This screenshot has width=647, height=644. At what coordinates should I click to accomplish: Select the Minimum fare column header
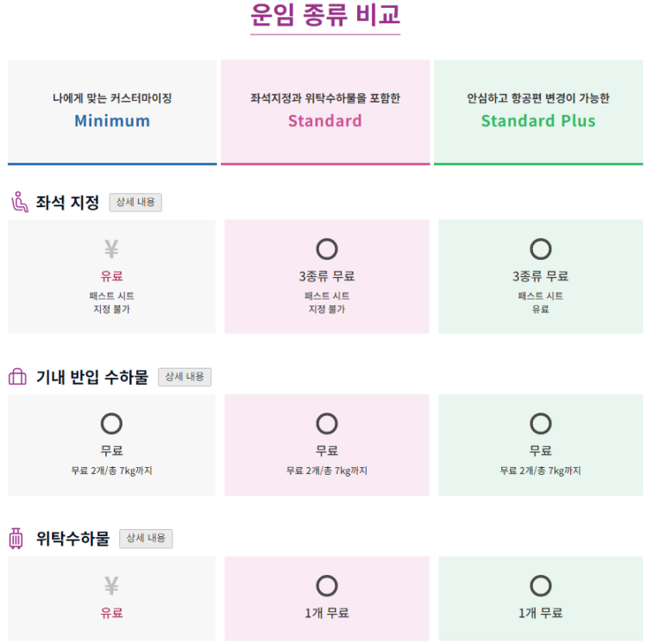112,112
